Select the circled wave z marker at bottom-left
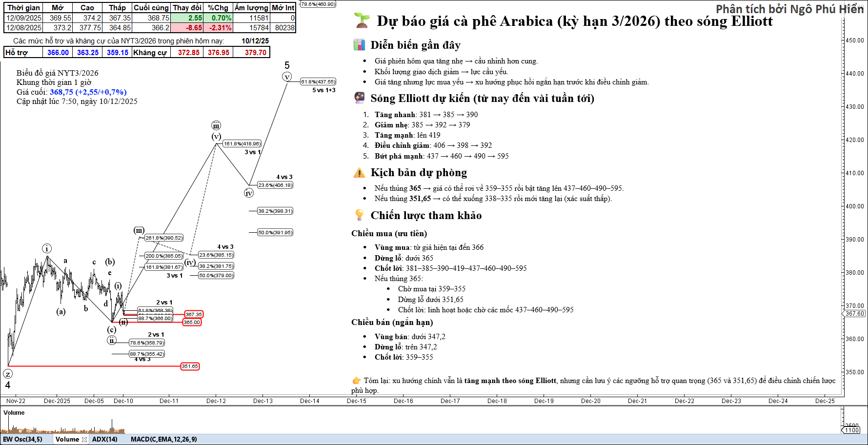The height and width of the screenshot is (445, 868). pyautogui.click(x=8, y=374)
